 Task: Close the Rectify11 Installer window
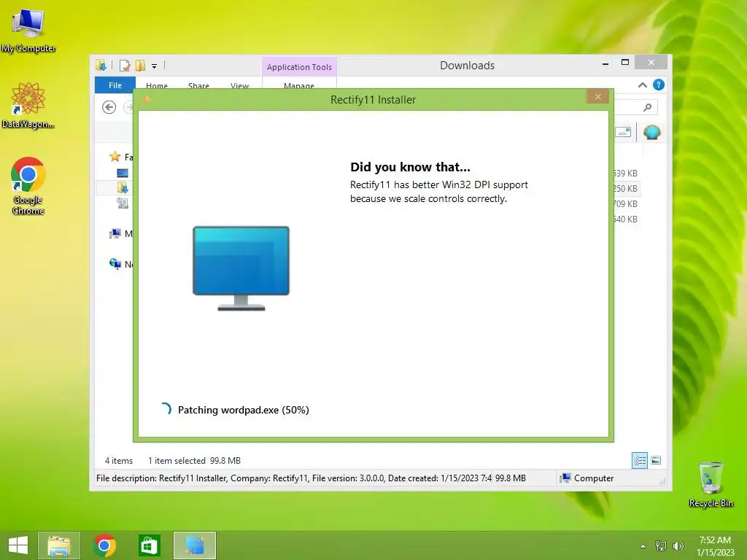598,97
